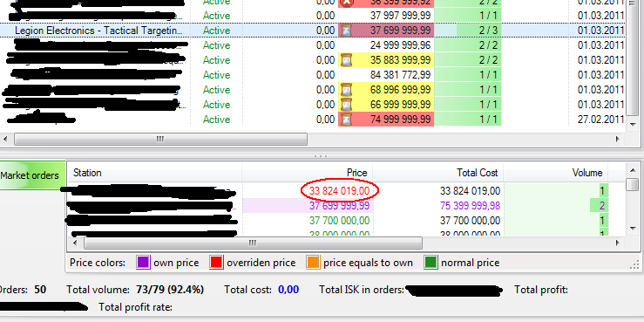Click the 01.03.2011 date in Legion Electronics row
Screen dimensions: 644x322
click(x=601, y=31)
